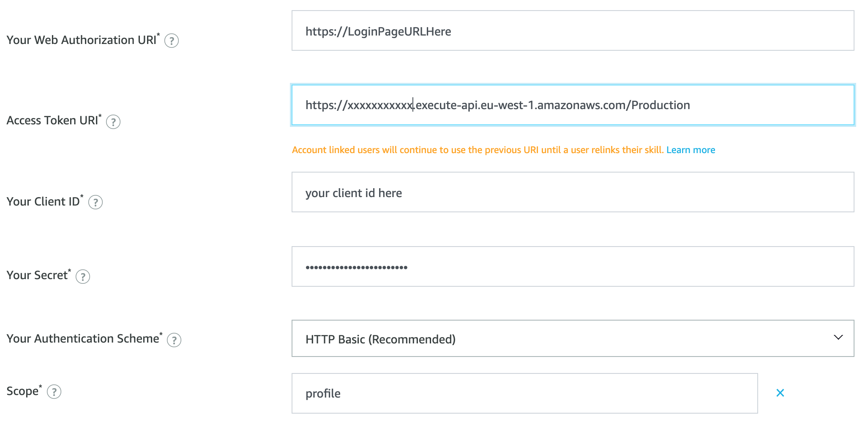Expand Your Authentication Scheme selection list
Screen dimensions: 868x428
coord(573,338)
